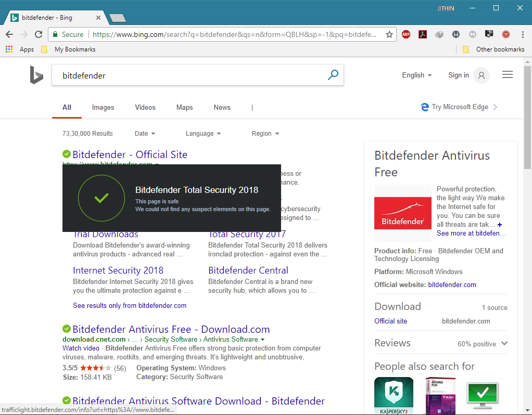This screenshot has height=415, width=532.
Task: Open the Official site download link
Action: coord(390,321)
